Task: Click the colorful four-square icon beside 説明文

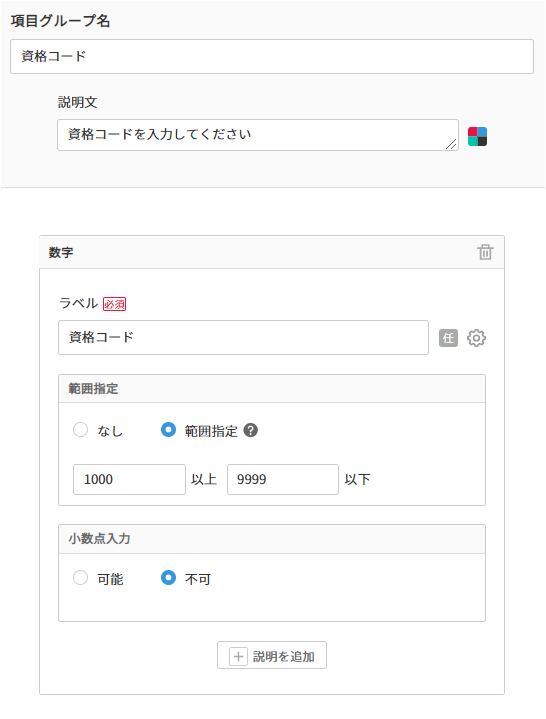Action: click(x=477, y=137)
